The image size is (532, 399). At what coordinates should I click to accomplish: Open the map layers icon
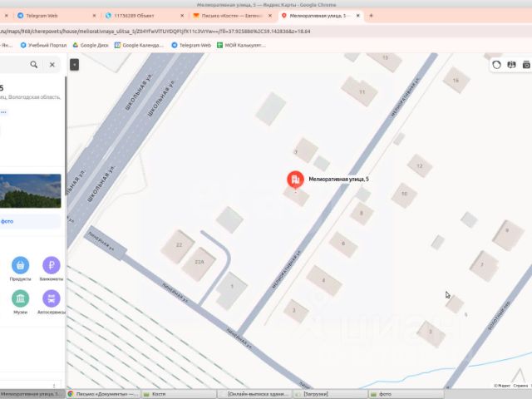[x=511, y=65]
